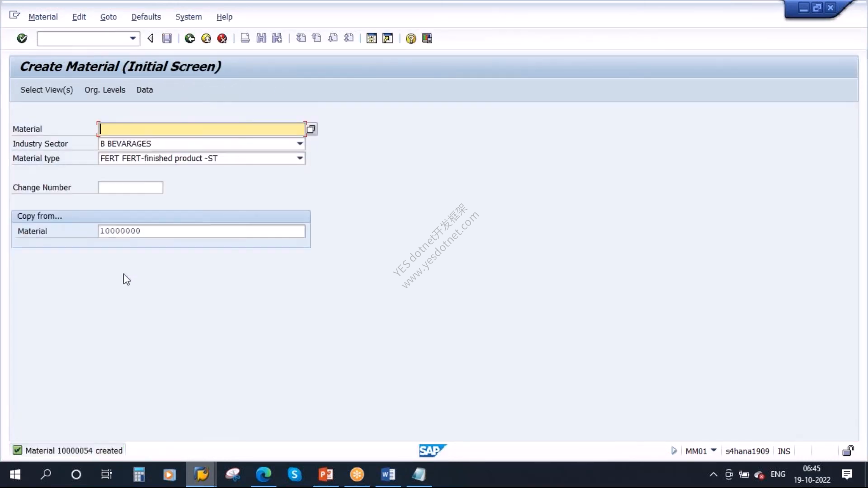
Task: Go to Last Page icon
Action: 349,38
